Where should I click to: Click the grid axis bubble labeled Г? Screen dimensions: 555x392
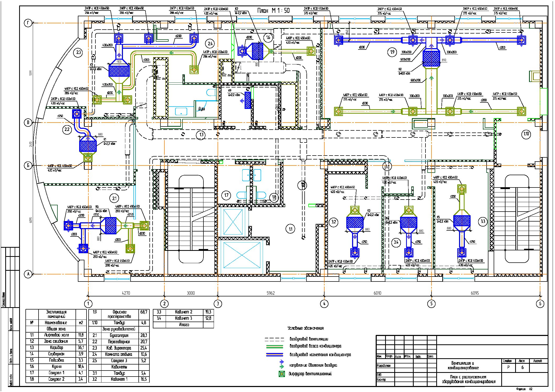click(x=28, y=23)
